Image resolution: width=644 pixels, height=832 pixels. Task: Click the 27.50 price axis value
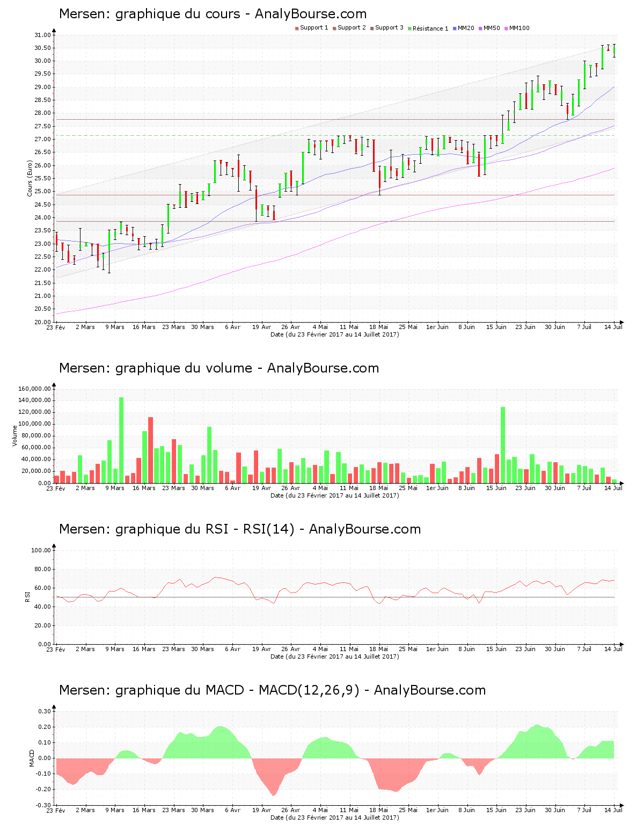[42, 126]
